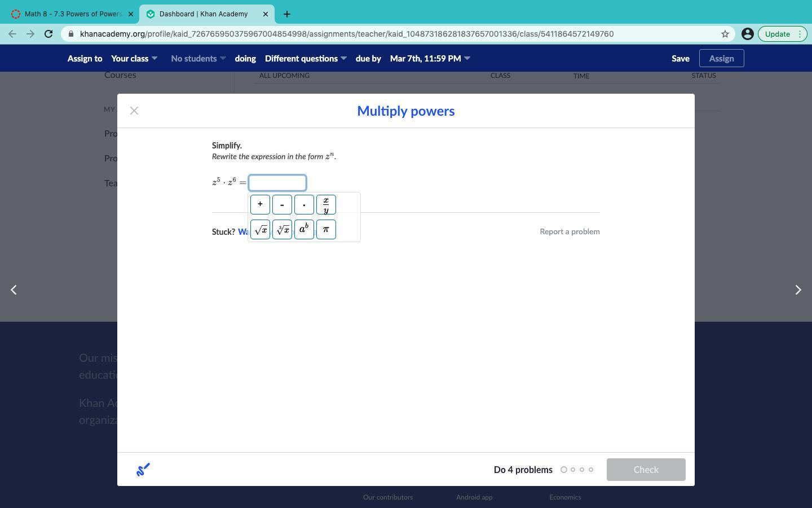Insert cube root symbol
The width and height of the screenshot is (812, 508).
click(x=282, y=229)
